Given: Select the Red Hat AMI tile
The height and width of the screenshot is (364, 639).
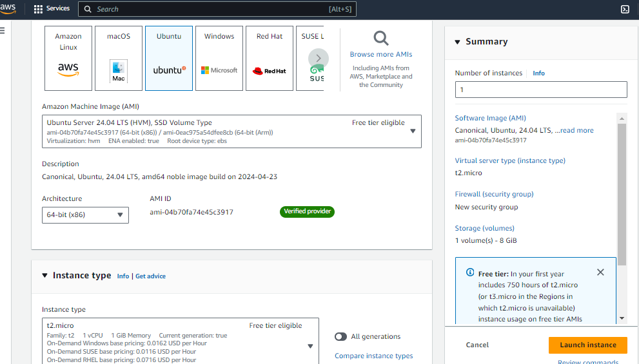Looking at the screenshot, I should (x=270, y=58).
